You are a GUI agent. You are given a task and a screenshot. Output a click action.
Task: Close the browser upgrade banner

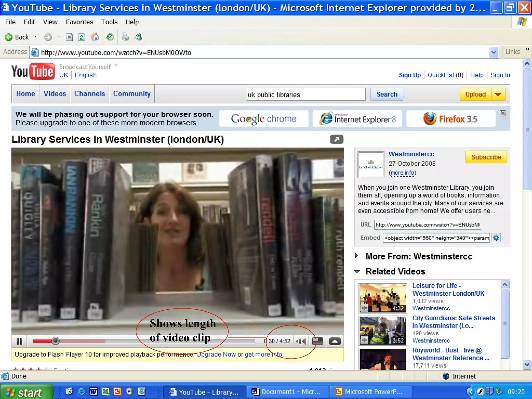tap(503, 113)
